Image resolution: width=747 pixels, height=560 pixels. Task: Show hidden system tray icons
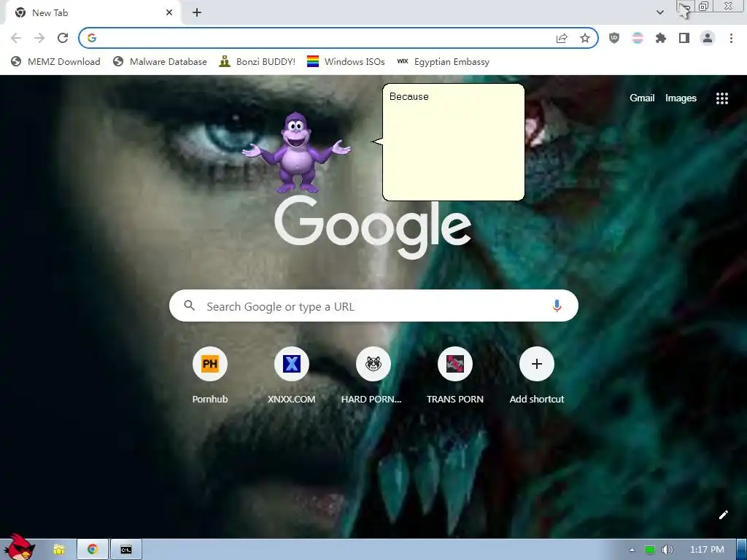(x=632, y=550)
